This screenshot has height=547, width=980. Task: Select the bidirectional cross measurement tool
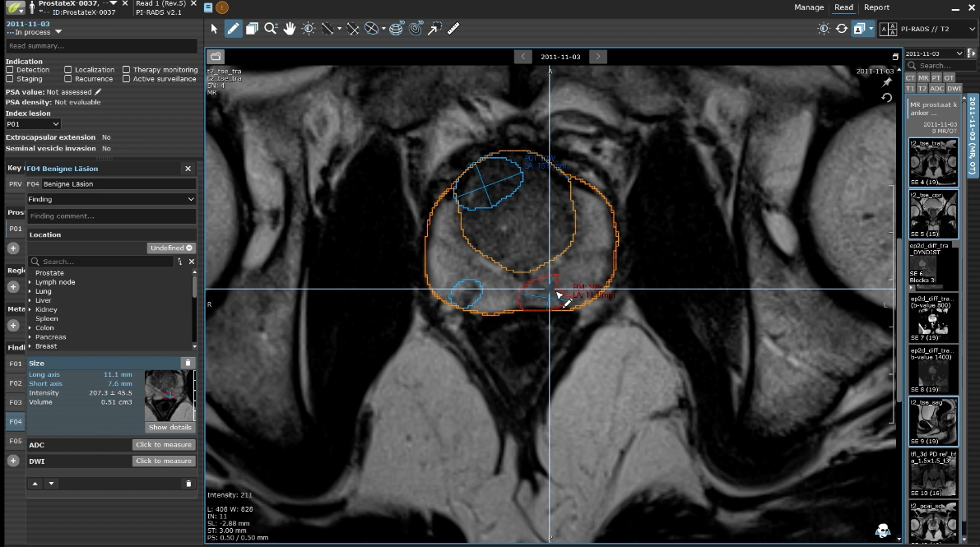(353, 29)
